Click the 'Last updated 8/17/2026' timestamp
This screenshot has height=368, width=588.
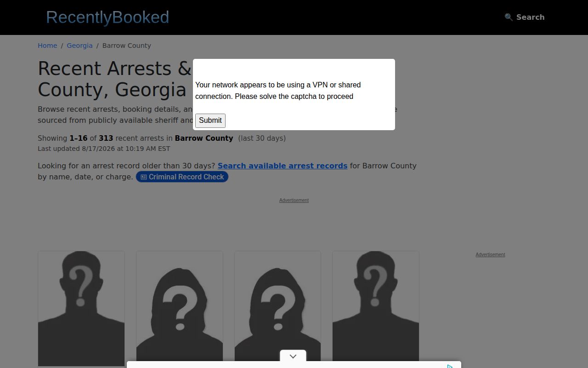coord(104,149)
